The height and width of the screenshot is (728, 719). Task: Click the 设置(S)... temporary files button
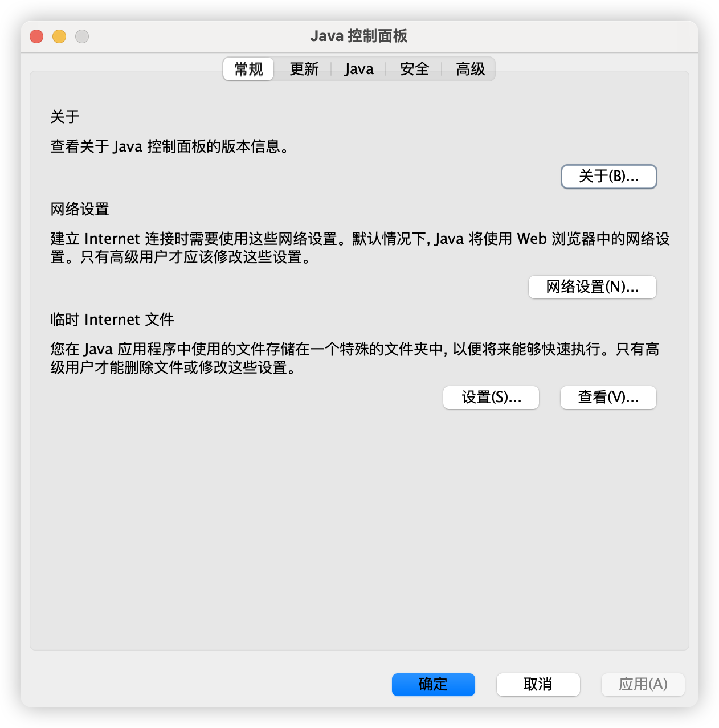(x=491, y=397)
